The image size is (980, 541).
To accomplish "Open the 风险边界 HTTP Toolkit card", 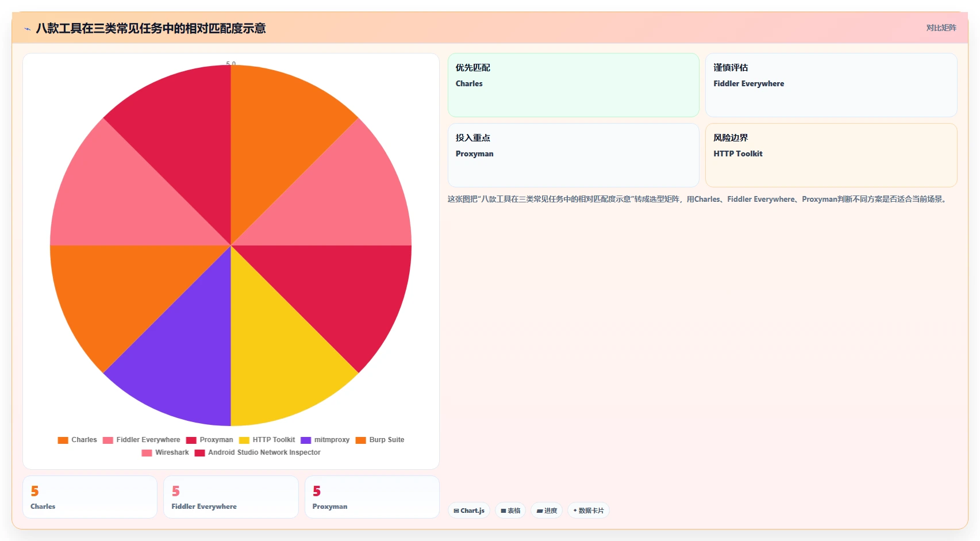I will 831,155.
